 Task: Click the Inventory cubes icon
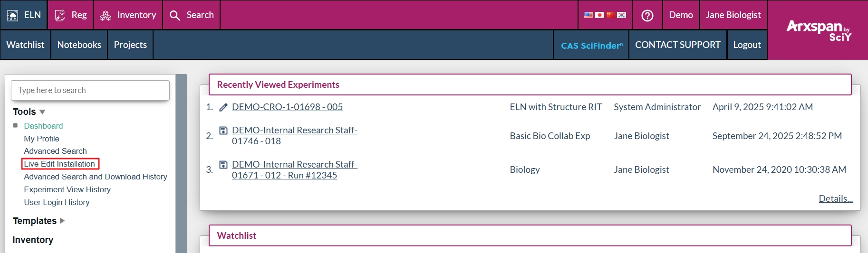(106, 15)
